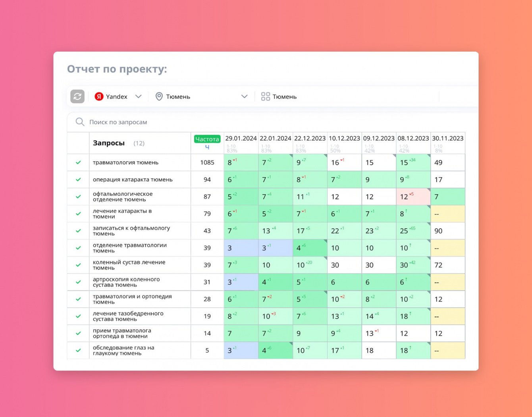Open the Yandex search engine dropdown
The image size is (532, 417).
118,97
